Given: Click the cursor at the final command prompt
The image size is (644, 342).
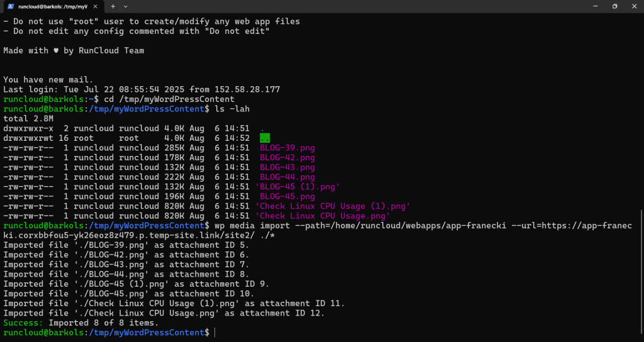Looking at the screenshot, I should [214, 332].
